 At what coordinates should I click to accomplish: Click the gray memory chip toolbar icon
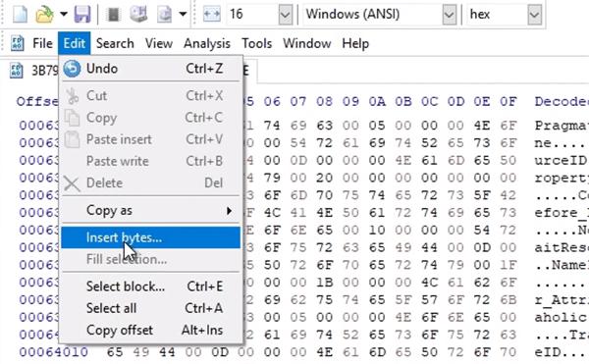[113, 15]
